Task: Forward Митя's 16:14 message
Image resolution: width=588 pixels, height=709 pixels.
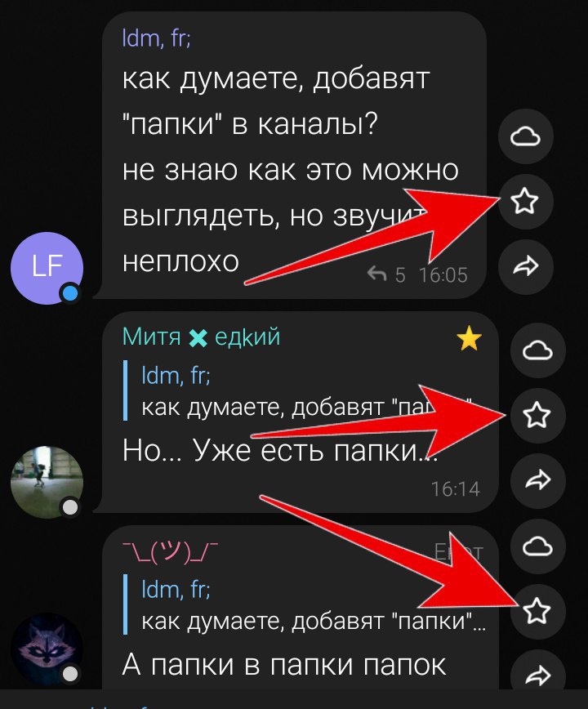Action: 537,480
